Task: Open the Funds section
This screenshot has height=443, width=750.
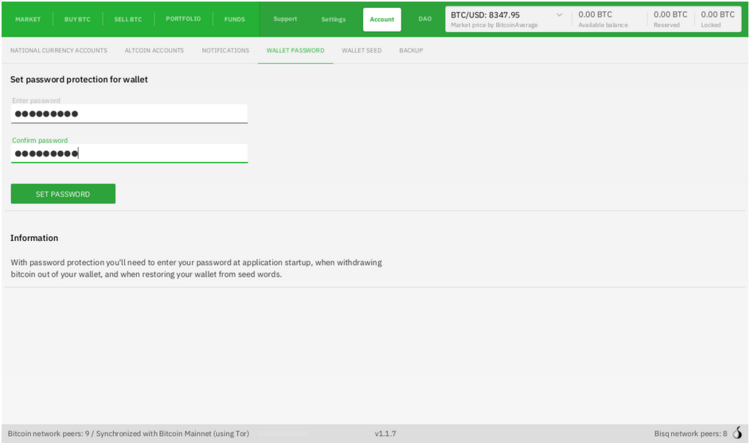Action: tap(234, 19)
